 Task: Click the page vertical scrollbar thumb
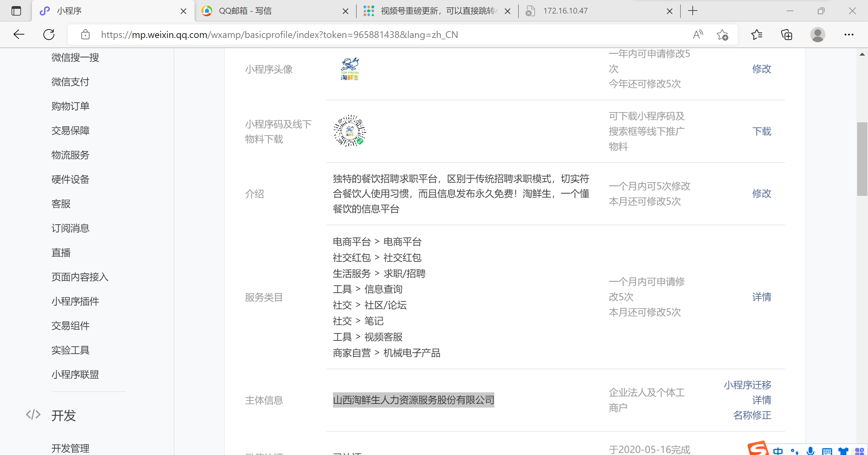[x=862, y=159]
